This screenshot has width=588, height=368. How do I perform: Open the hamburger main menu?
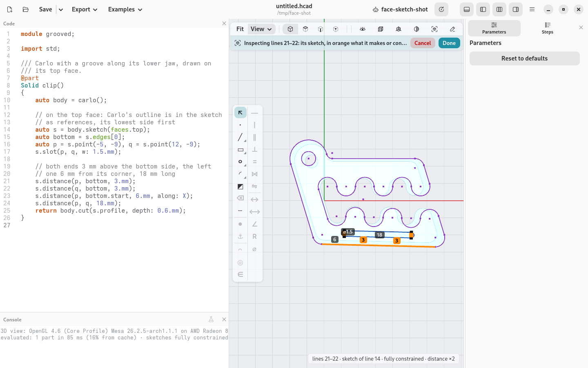click(532, 9)
